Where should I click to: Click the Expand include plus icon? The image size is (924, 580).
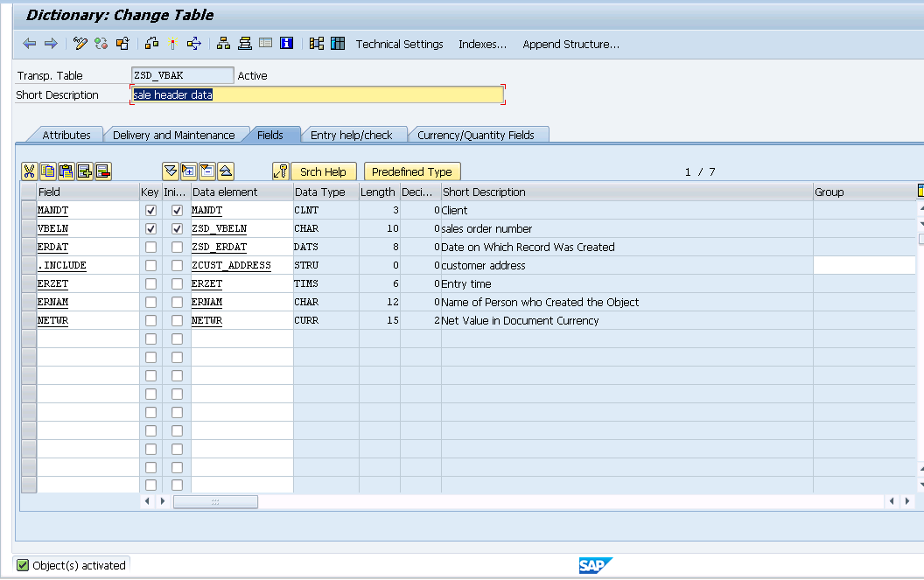tap(189, 171)
